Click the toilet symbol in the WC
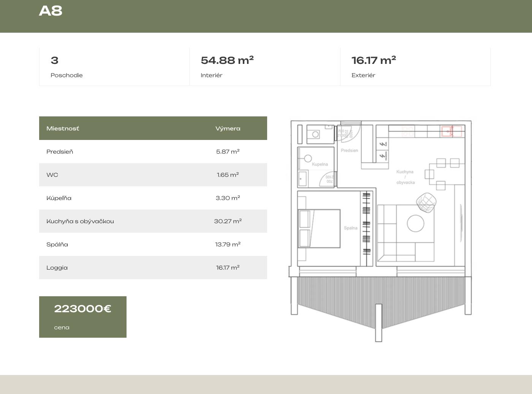 (x=315, y=134)
